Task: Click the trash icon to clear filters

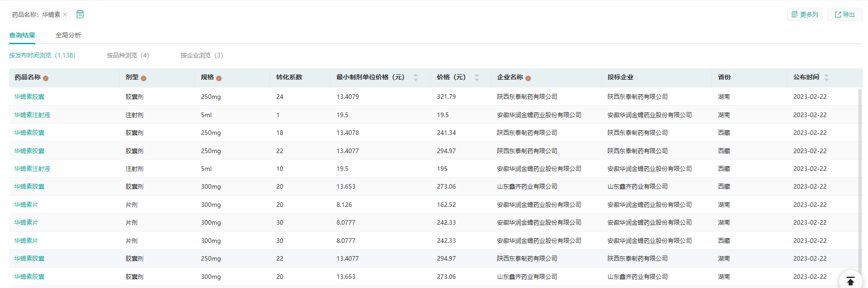Action: coord(80,15)
